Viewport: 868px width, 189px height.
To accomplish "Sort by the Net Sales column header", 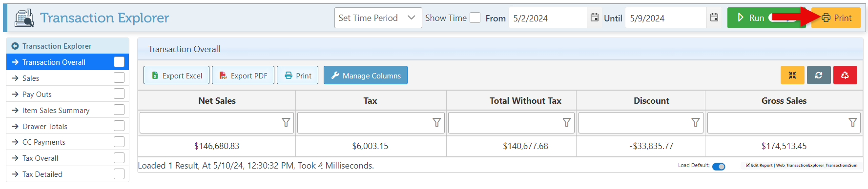I will click(x=217, y=101).
